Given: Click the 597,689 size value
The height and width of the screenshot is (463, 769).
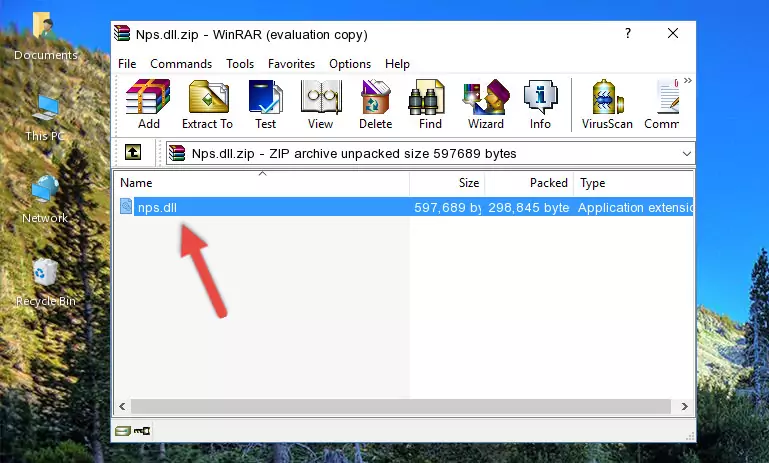Looking at the screenshot, I should [447, 207].
